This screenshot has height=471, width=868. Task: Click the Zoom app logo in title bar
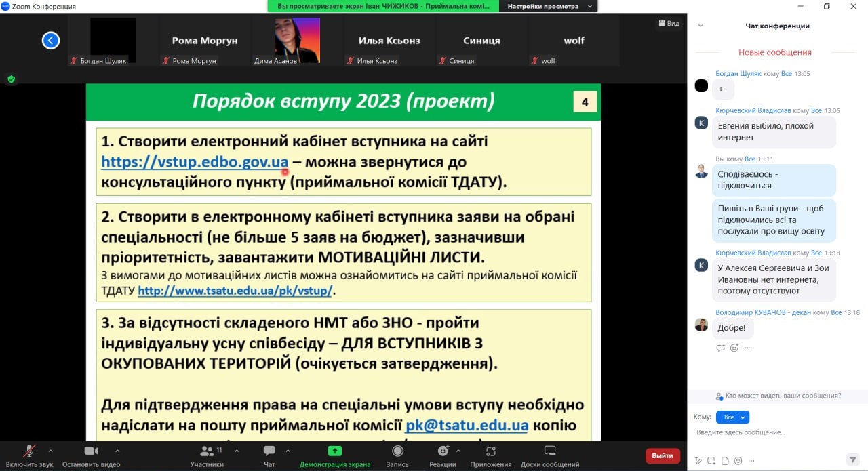pos(5,6)
